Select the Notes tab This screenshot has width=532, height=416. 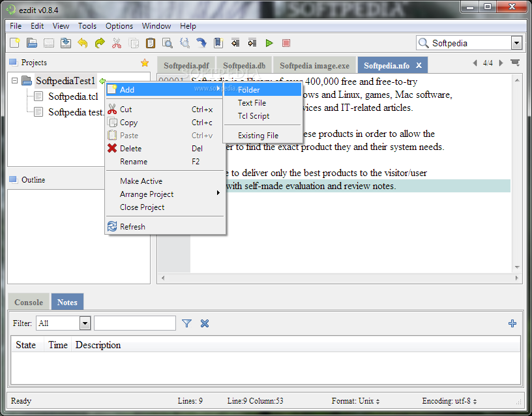pos(67,302)
